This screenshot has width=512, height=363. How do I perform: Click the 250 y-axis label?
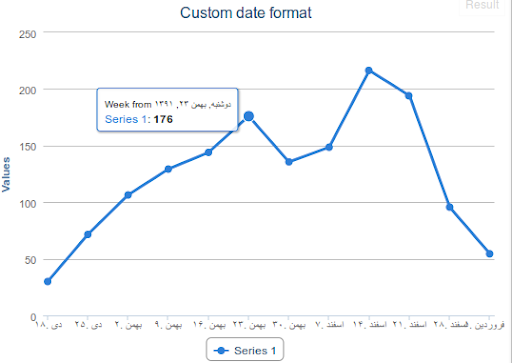[27, 34]
